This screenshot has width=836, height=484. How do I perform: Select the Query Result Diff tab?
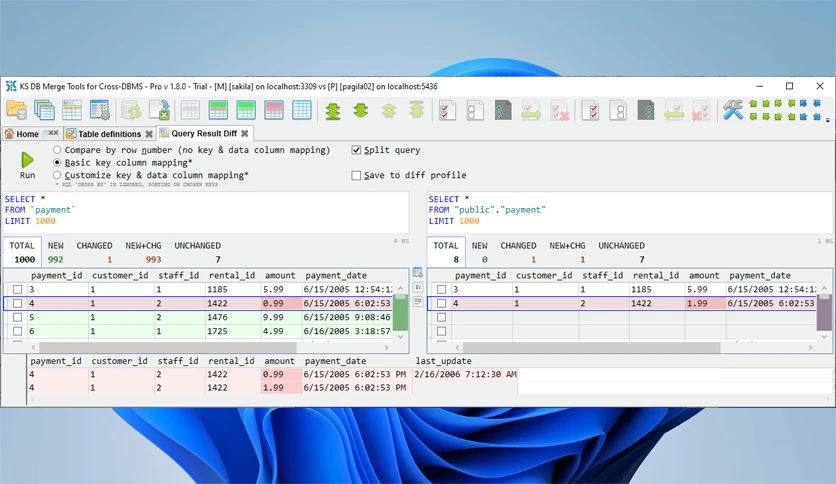click(204, 133)
